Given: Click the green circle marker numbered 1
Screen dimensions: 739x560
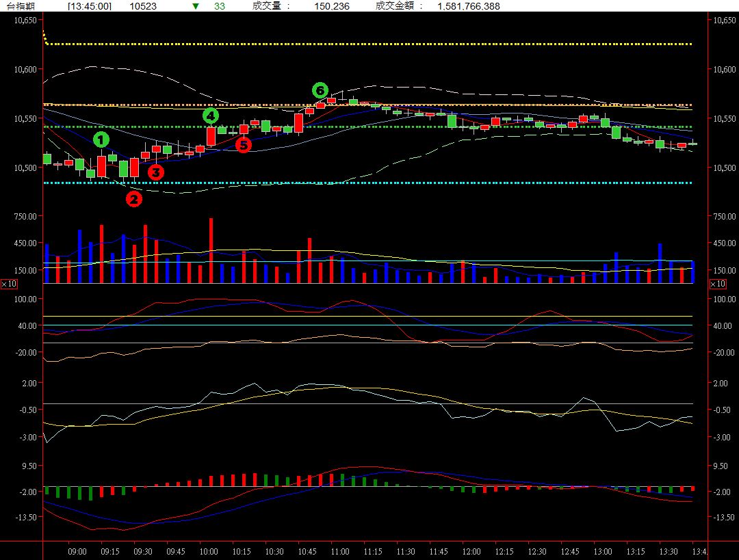Looking at the screenshot, I should (x=101, y=140).
